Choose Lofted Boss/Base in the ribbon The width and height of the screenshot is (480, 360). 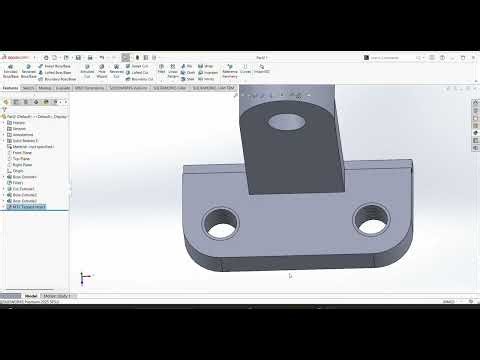[55, 72]
